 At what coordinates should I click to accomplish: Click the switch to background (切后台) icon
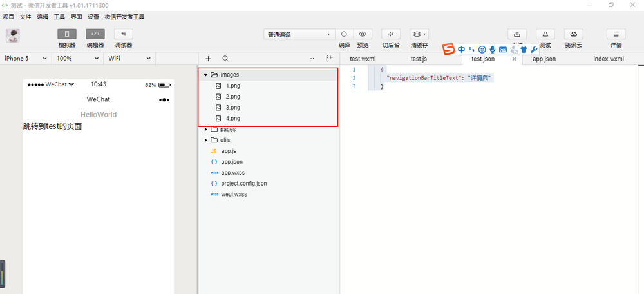(390, 34)
